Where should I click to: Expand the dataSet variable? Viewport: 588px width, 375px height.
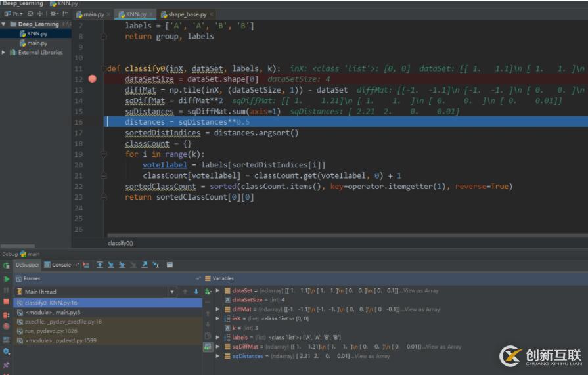(x=217, y=291)
